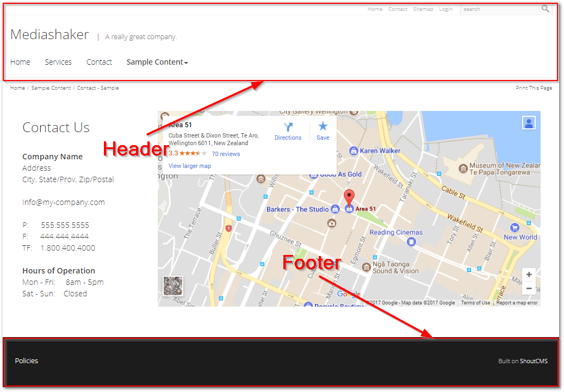Open the map Terms of Use link
The width and height of the screenshot is (564, 392).
tap(475, 303)
